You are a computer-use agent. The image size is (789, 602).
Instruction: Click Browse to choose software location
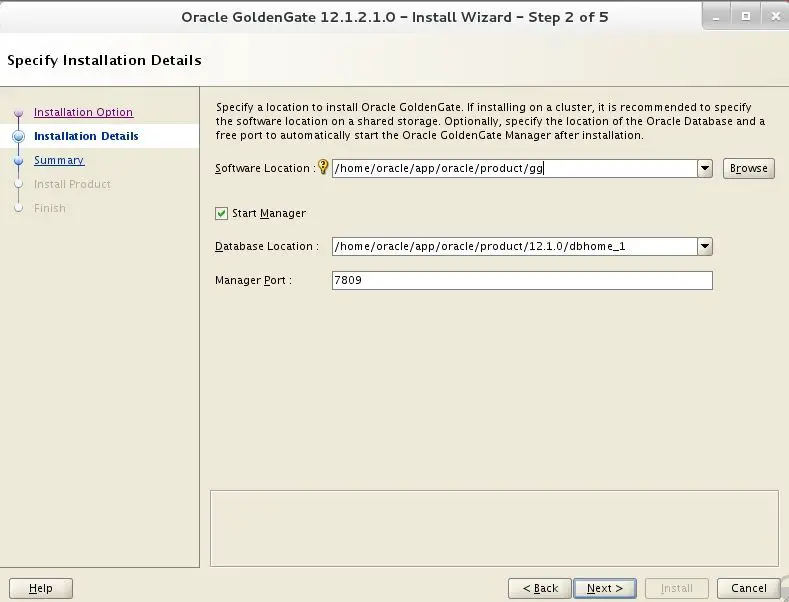click(x=749, y=168)
